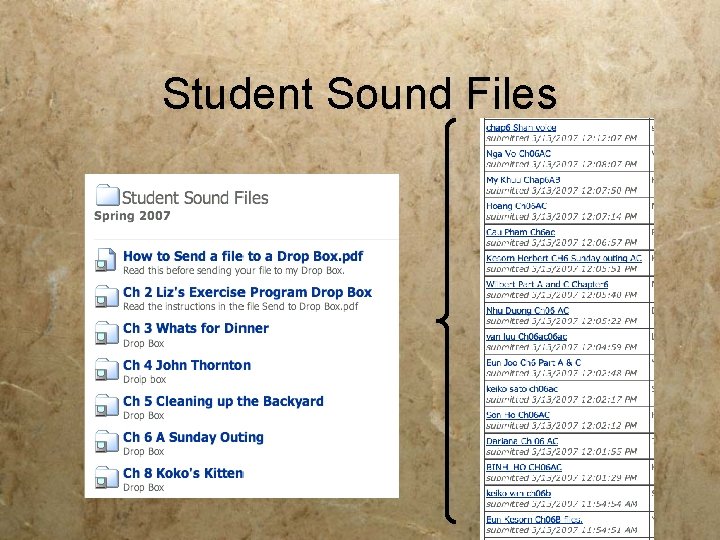Open Ch 3 Whats for Dinner drop box
This screenshot has width=720, height=540.
[x=196, y=328]
